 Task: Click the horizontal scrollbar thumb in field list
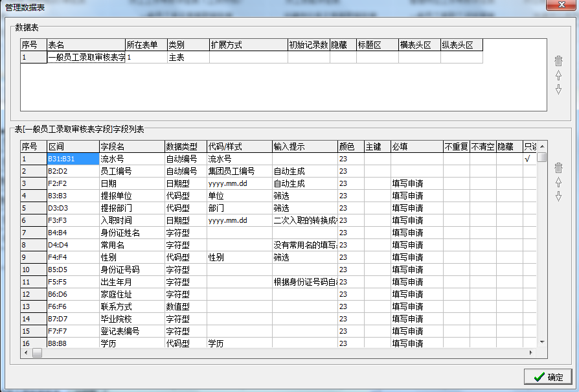coord(38,353)
